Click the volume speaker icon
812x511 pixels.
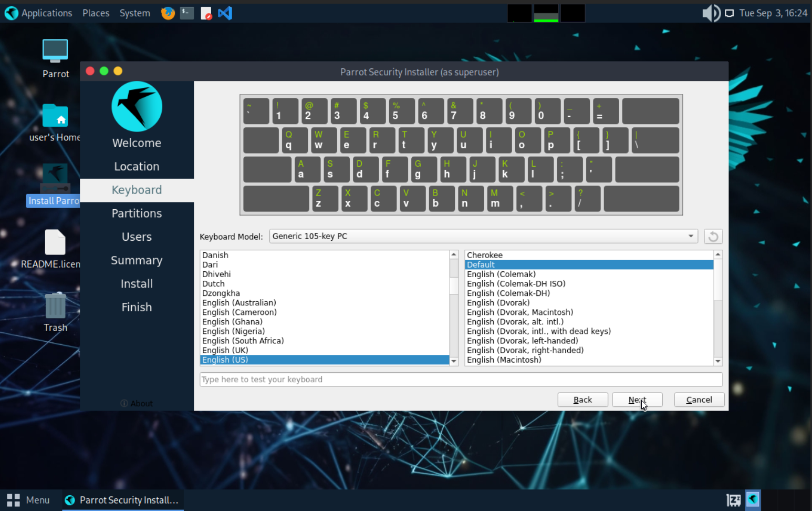click(711, 13)
